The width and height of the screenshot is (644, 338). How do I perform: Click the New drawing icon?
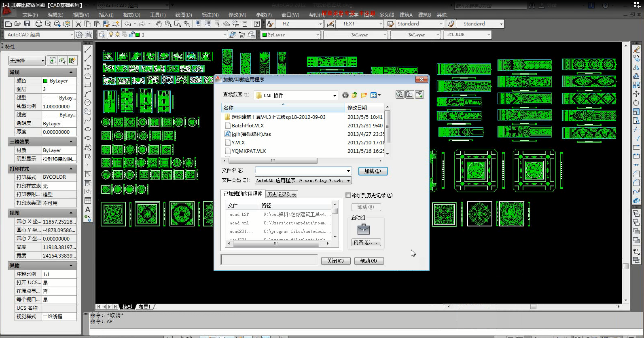[x=8, y=24]
